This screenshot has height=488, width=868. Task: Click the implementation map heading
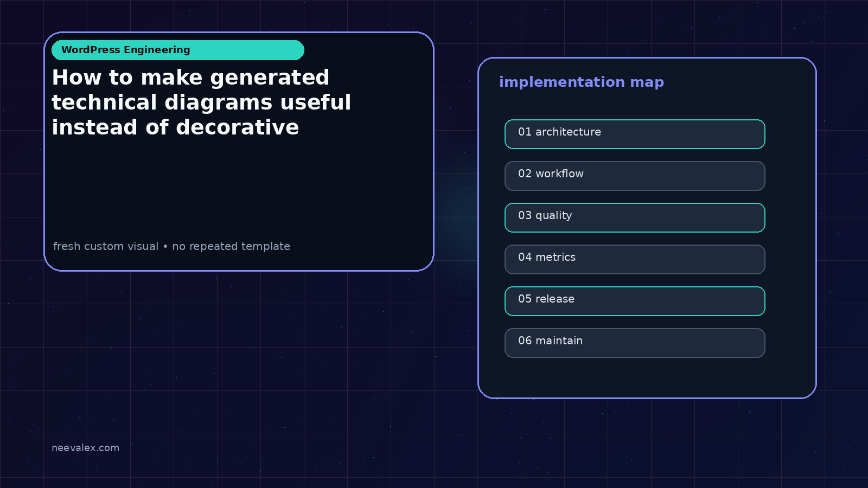point(582,82)
